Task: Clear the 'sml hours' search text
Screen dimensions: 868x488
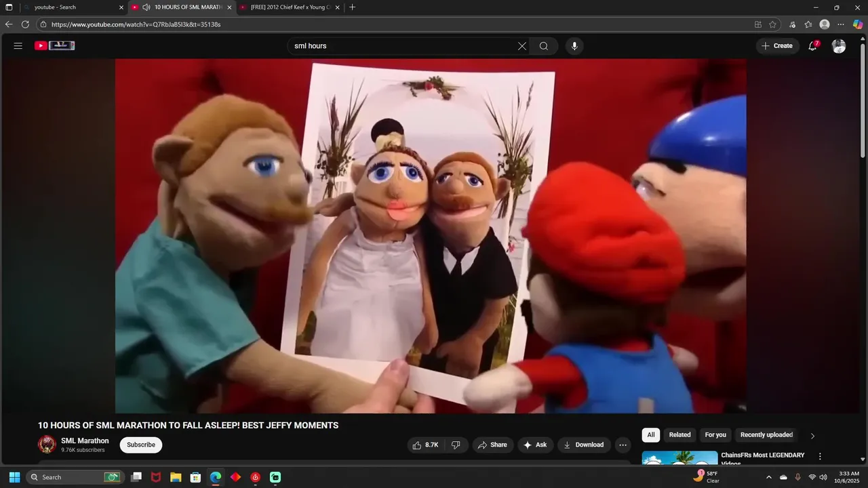Action: pyautogui.click(x=522, y=46)
